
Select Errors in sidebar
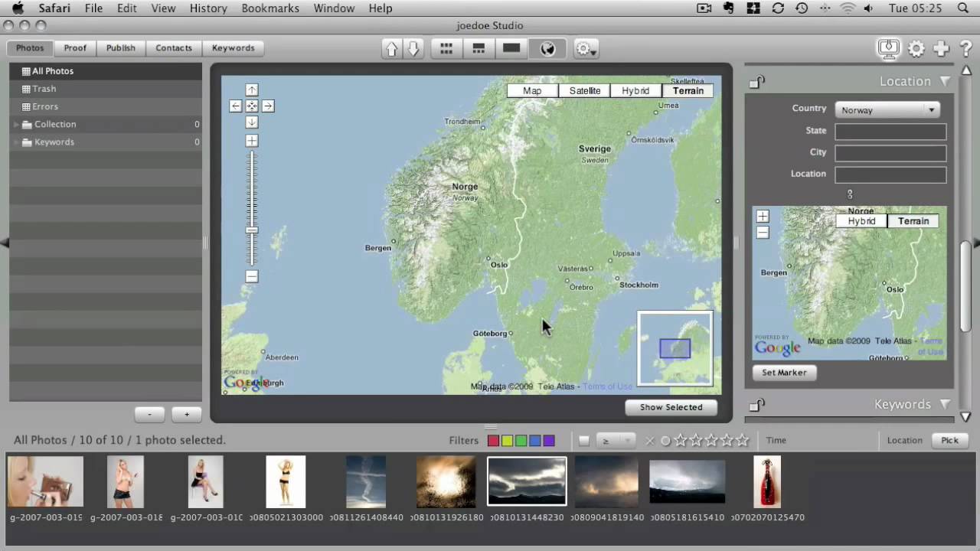[x=106, y=106]
